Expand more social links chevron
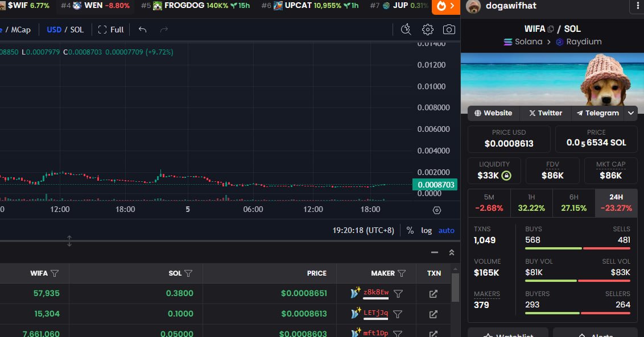 click(x=631, y=113)
